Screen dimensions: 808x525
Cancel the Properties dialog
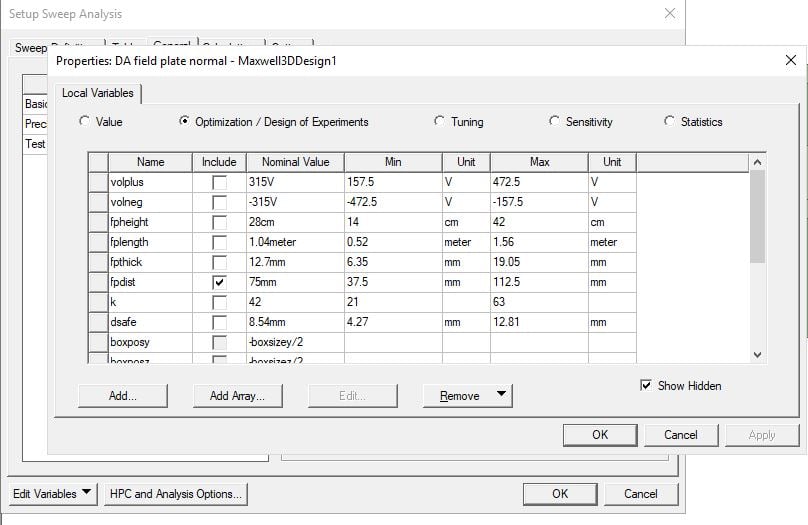(x=681, y=435)
